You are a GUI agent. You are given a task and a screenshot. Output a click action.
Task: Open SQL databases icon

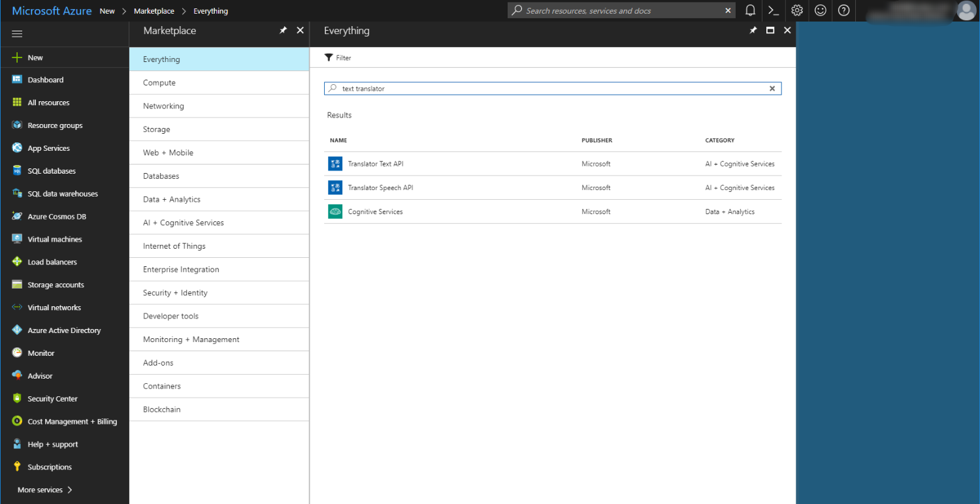(x=17, y=171)
